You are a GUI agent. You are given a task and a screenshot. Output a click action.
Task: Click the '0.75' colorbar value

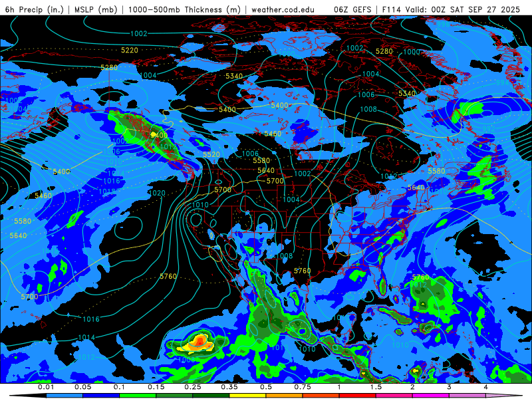[x=303, y=387]
